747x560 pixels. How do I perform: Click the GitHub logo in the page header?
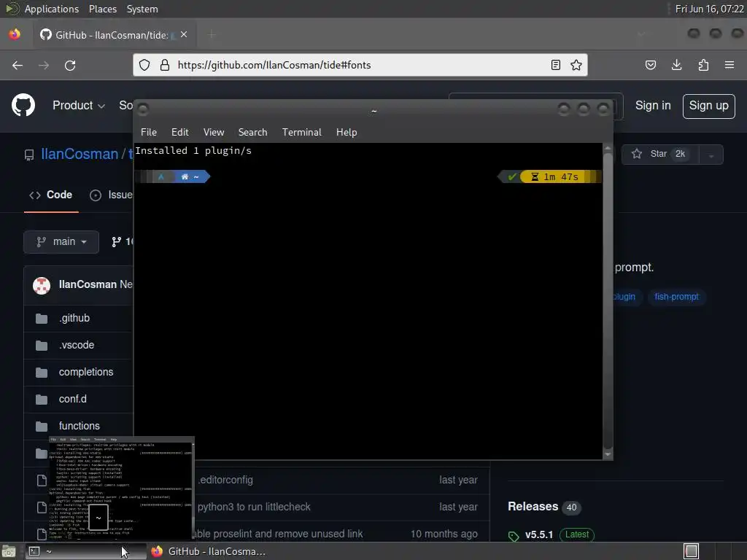pyautogui.click(x=23, y=105)
